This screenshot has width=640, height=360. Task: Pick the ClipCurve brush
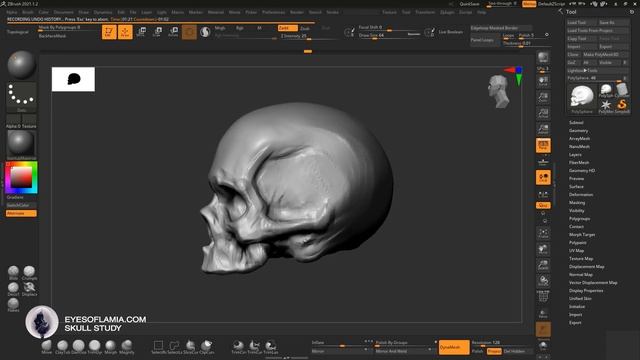pyautogui.click(x=207, y=347)
